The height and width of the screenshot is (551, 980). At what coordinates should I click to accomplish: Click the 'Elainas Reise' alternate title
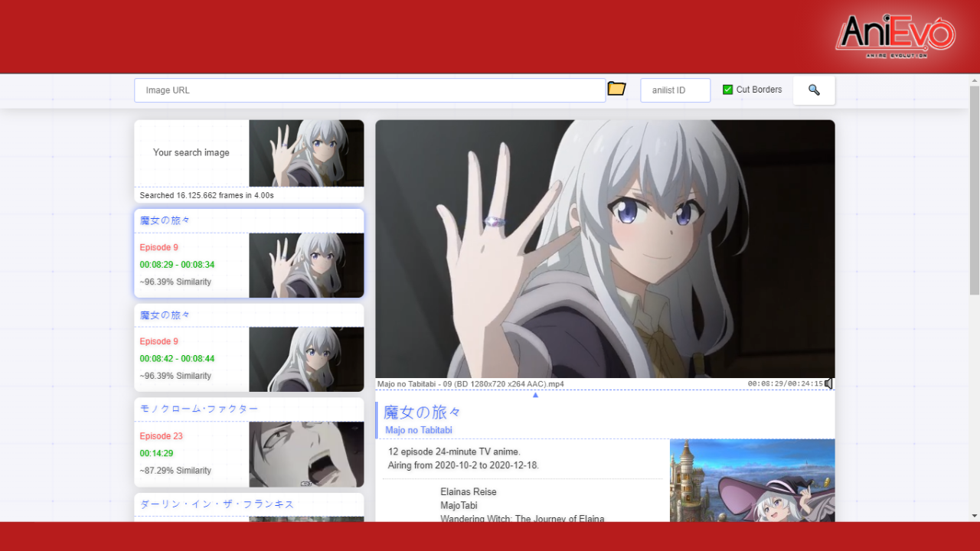(469, 492)
